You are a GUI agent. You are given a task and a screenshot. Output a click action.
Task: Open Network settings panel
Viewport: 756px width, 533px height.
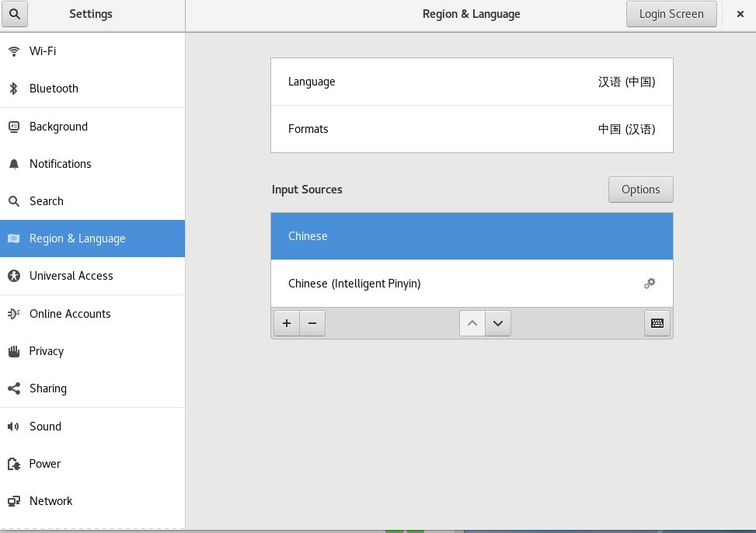(92, 501)
